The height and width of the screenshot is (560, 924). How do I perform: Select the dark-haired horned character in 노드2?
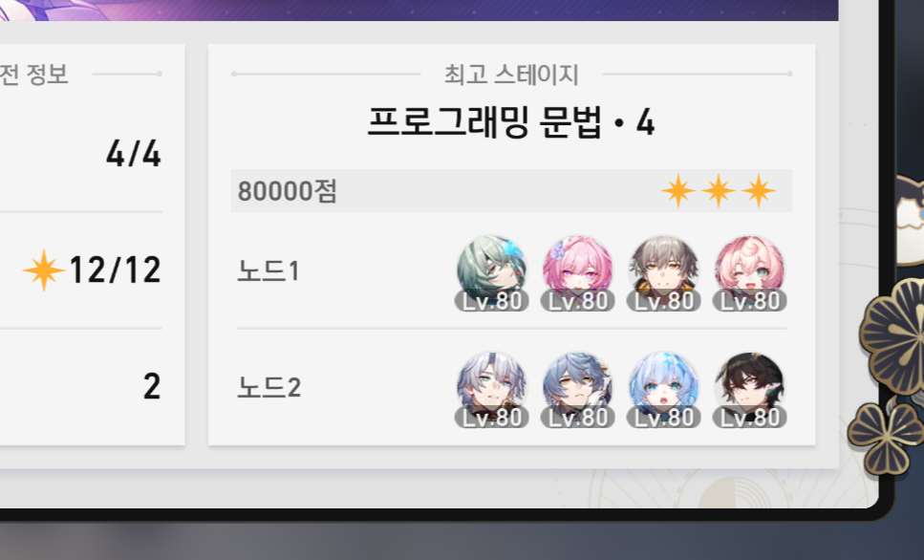[x=749, y=390]
